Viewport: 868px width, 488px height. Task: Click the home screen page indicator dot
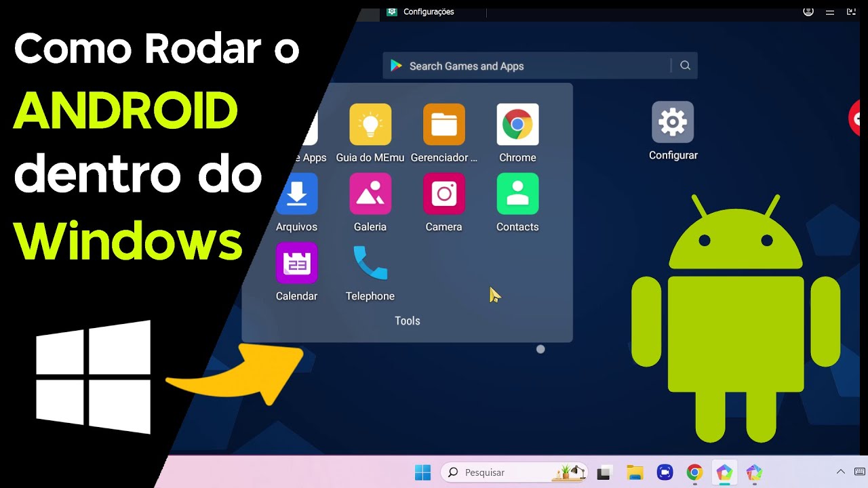[x=540, y=349]
